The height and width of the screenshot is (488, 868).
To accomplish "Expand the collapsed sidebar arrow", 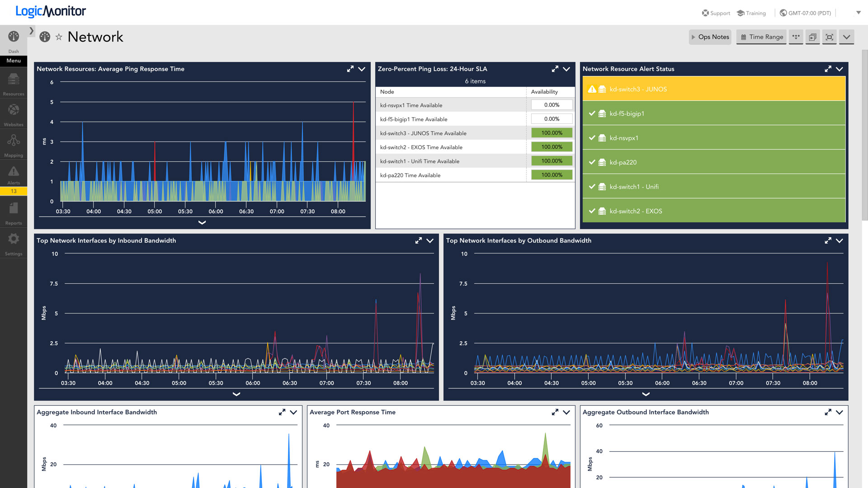I will click(31, 31).
